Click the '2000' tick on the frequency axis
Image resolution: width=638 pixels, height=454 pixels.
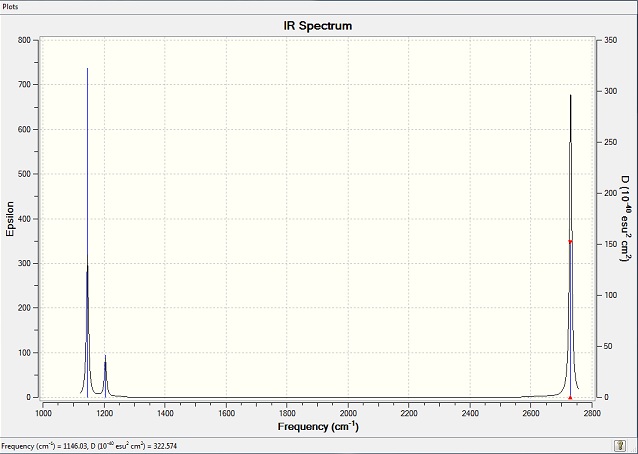tap(348, 413)
